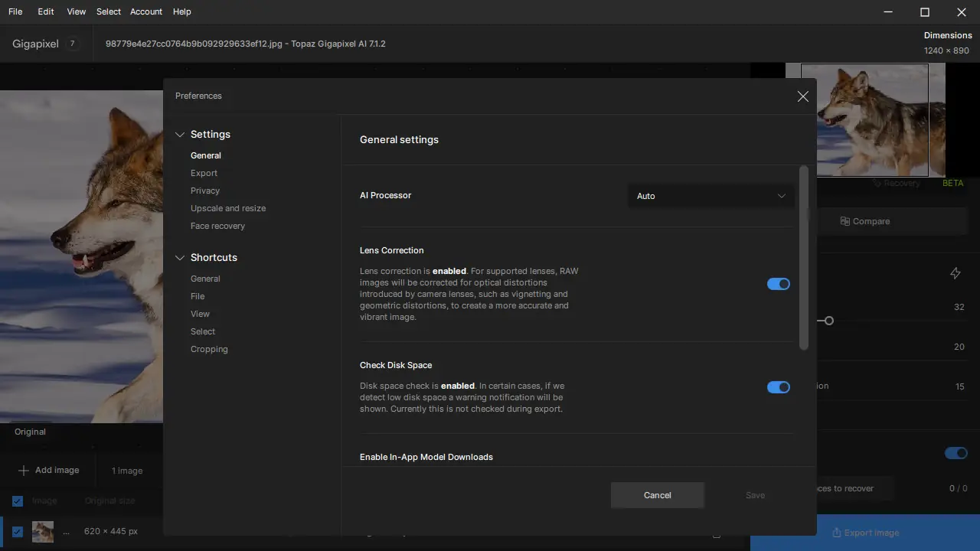Open the Edit menu
Screen dimensions: 980x551
[x=46, y=11]
